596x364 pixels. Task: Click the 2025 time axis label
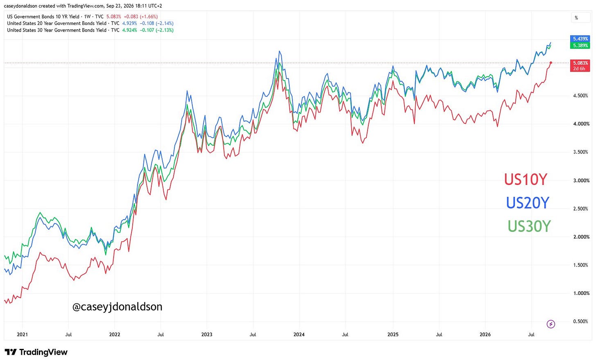tap(393, 335)
